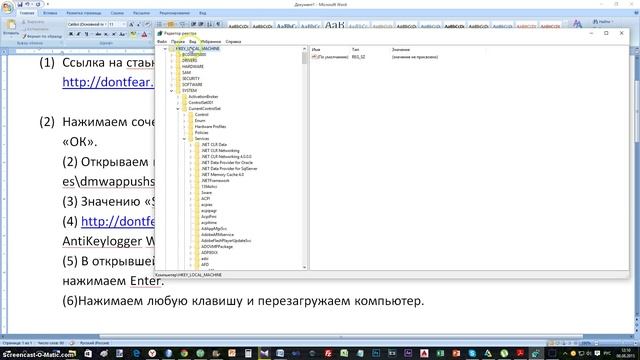
Task: Collapse the Services key expander
Action: click(x=184, y=139)
